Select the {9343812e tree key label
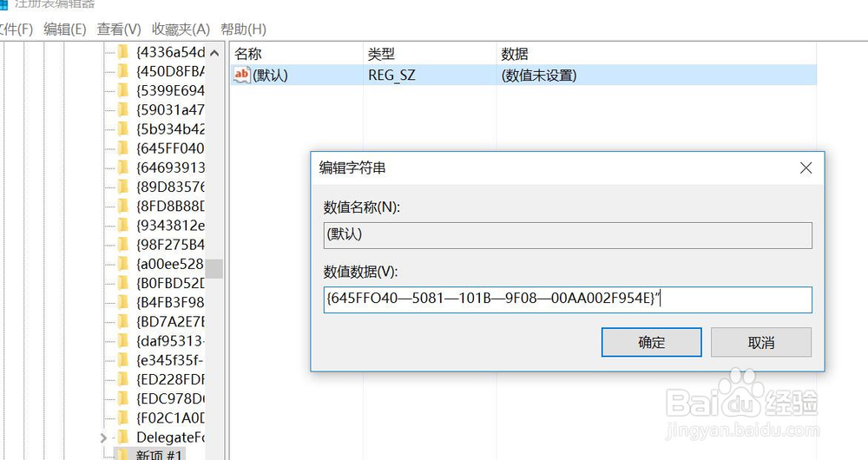This screenshot has height=460, width=868. (170, 226)
